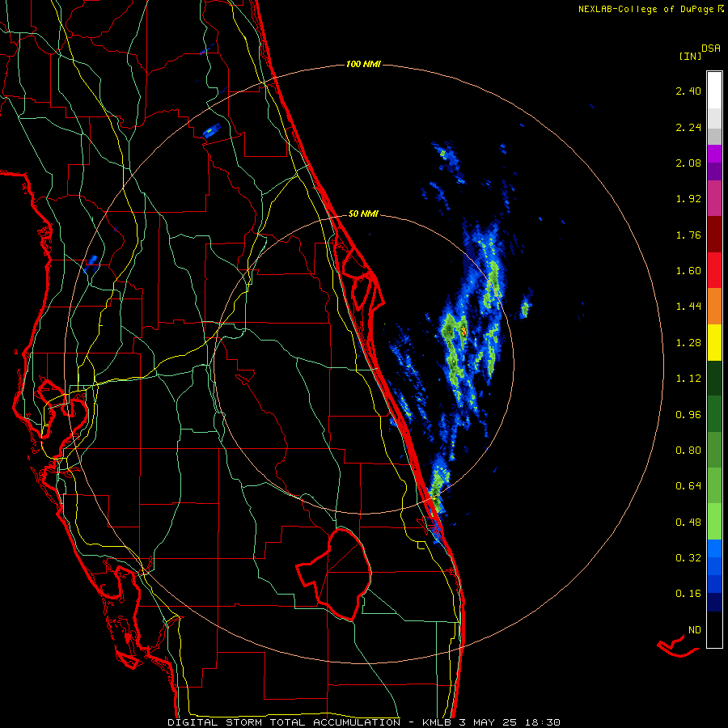Viewport: 728px width, 728px height.
Task: Pick the bright red swatch beside 1.60
Action: [714, 270]
